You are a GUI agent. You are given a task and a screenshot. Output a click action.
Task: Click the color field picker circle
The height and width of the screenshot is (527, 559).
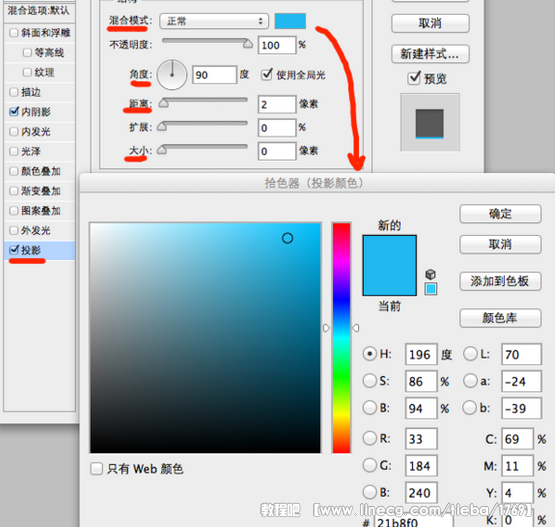287,238
